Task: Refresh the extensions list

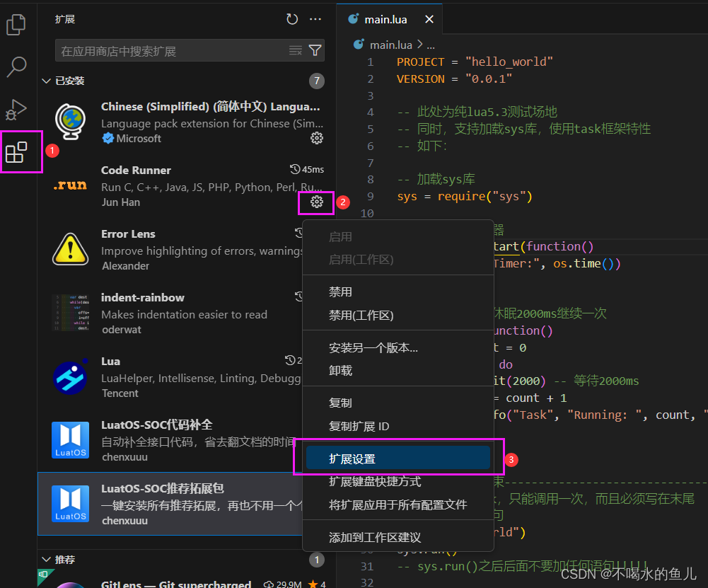Action: [x=292, y=19]
